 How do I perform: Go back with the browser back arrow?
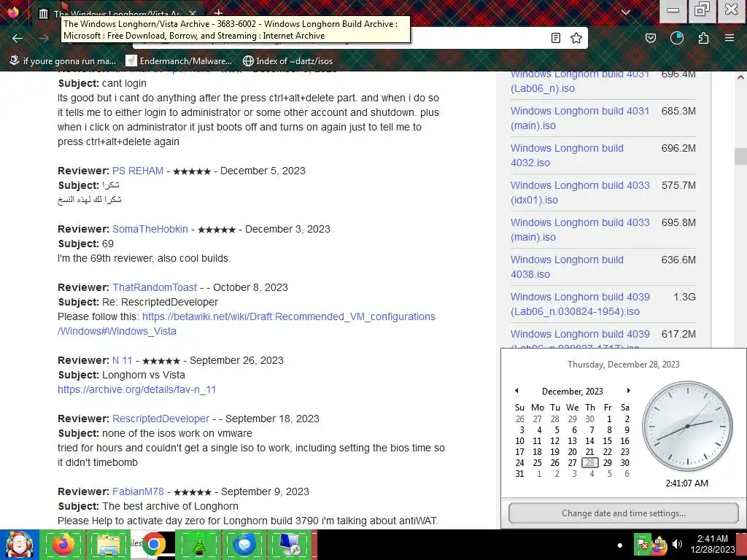click(18, 38)
